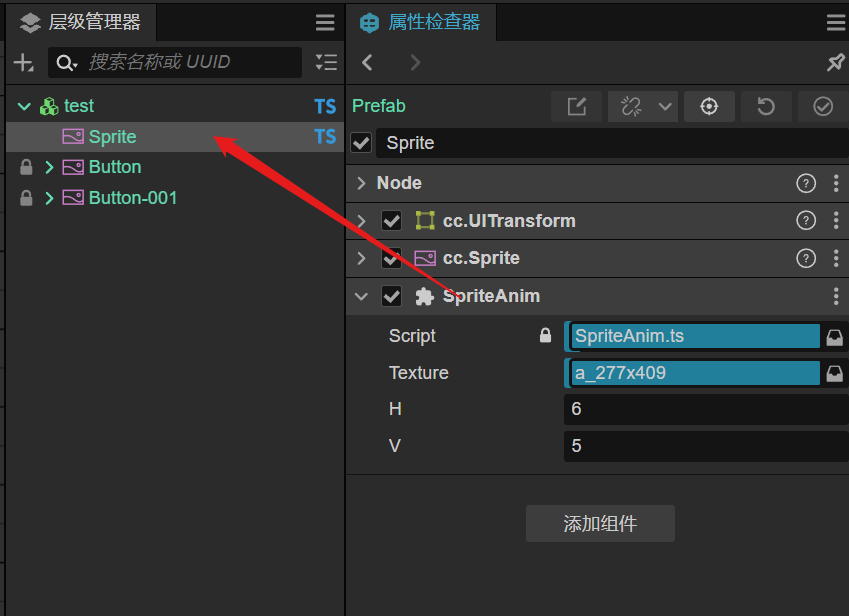Open help for cc.UITransform component
The height and width of the screenshot is (616, 849).
click(x=806, y=221)
